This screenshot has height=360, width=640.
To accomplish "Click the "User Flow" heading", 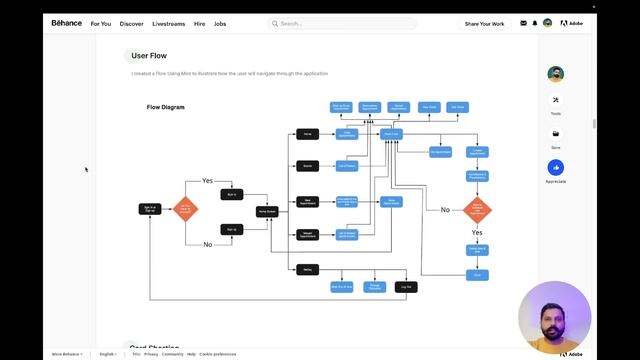I will [x=149, y=56].
